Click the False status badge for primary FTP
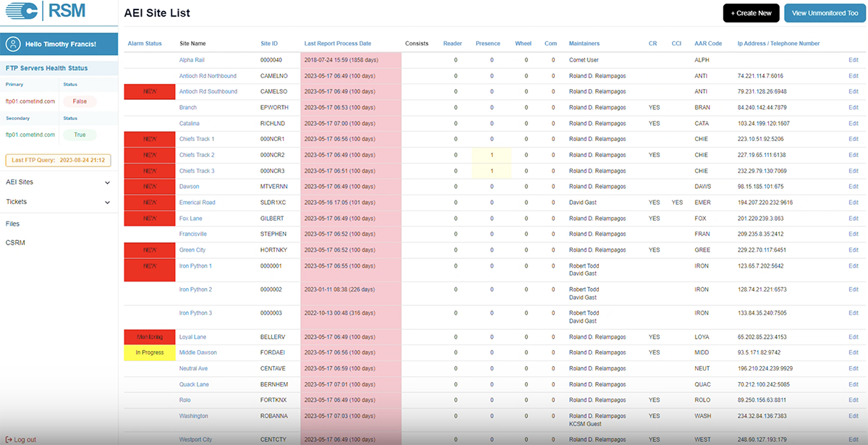The height and width of the screenshot is (445, 868). pos(80,101)
